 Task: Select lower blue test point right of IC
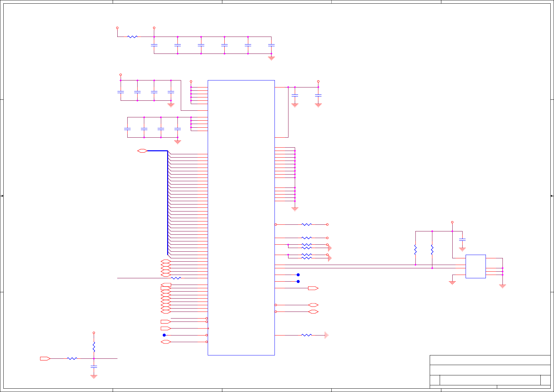pyautogui.click(x=298, y=281)
